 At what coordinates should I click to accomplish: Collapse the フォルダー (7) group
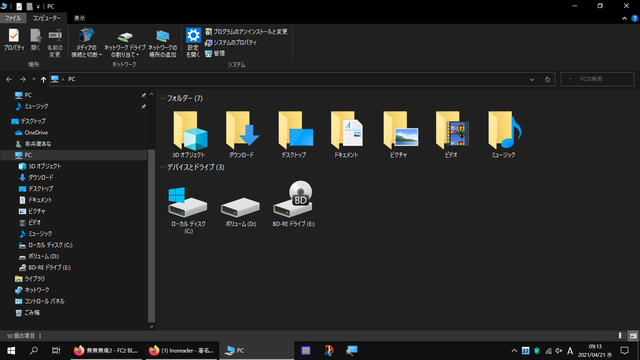point(163,98)
